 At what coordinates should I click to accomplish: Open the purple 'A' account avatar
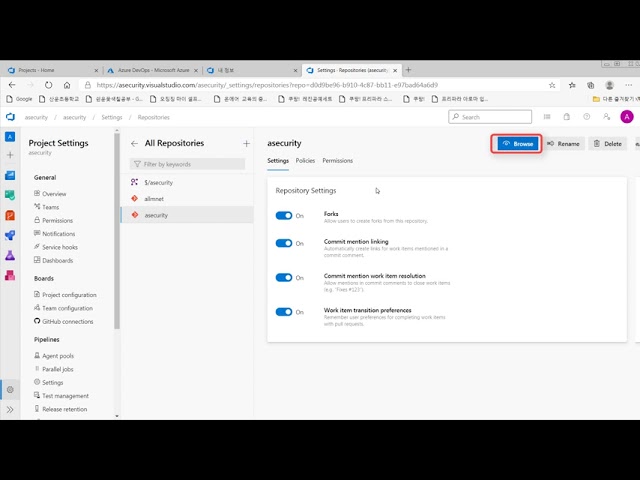[627, 117]
